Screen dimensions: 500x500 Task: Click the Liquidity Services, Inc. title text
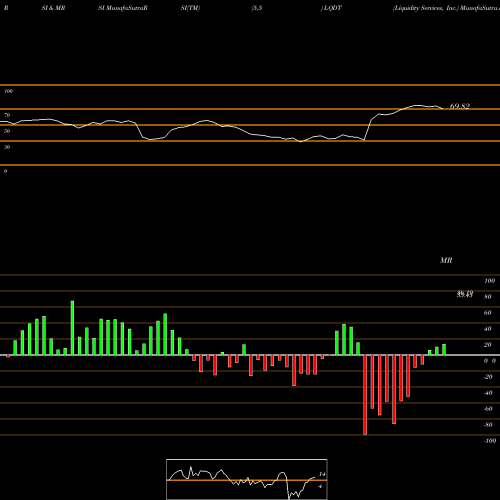click(426, 8)
